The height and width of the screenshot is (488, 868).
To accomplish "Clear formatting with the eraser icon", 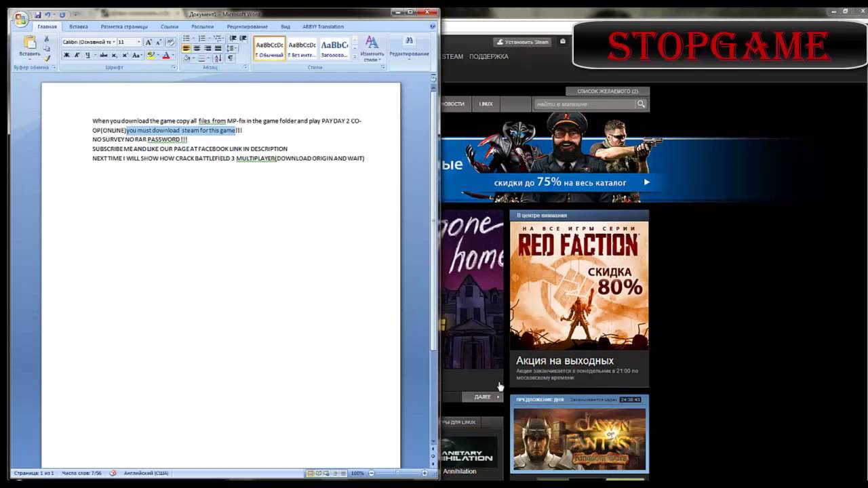I will point(170,42).
